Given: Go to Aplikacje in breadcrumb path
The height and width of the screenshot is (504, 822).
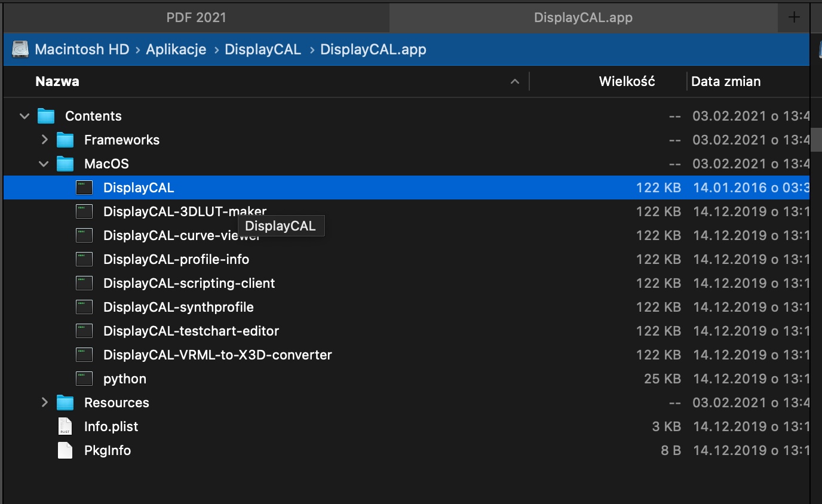Looking at the screenshot, I should tap(176, 49).
